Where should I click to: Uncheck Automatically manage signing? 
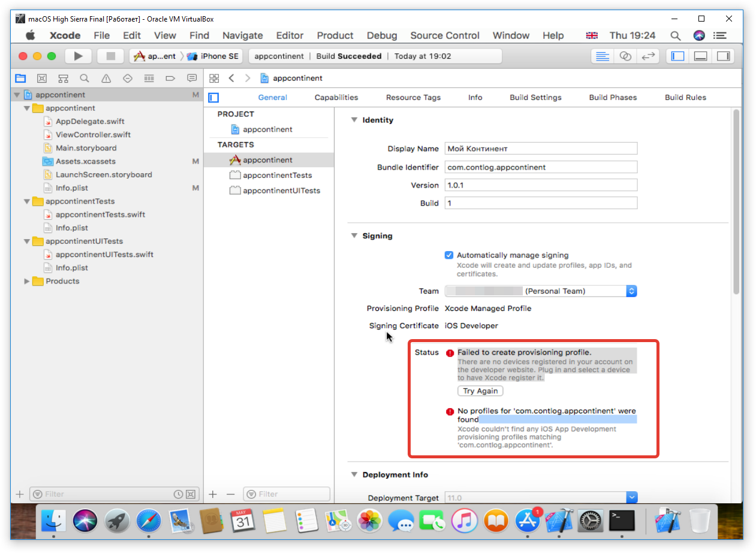tap(448, 255)
